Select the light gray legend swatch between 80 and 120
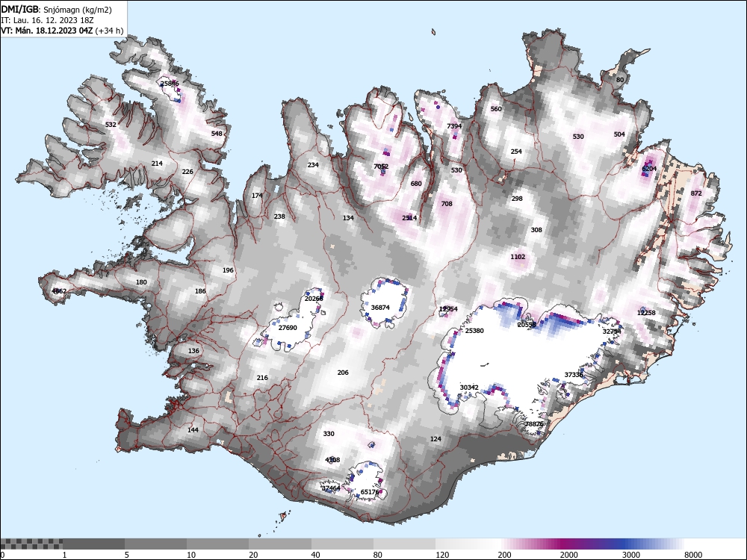Viewport: 747px width, 560px height. [404, 544]
